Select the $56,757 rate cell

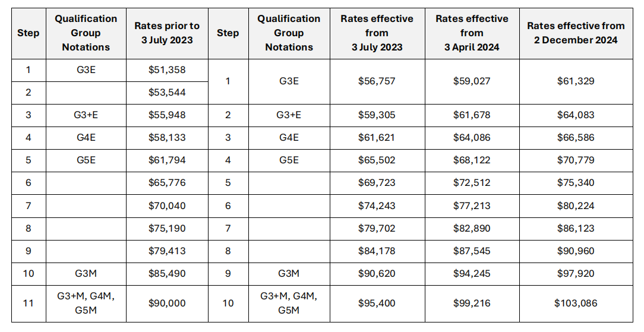point(377,81)
